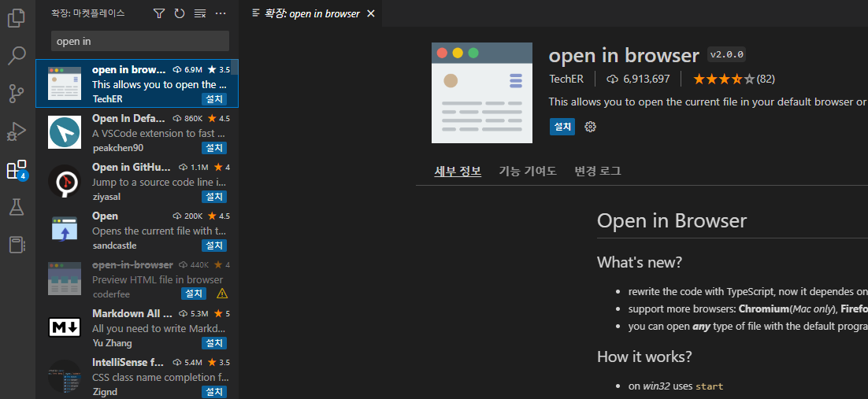Click the 'How it works?' heading
This screenshot has width=868, height=399.
tap(644, 356)
